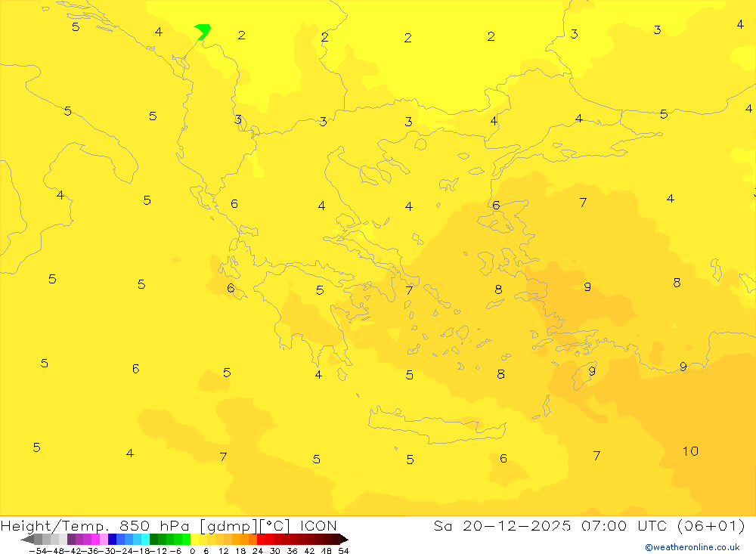Click the 54 legend scale label

point(343,551)
